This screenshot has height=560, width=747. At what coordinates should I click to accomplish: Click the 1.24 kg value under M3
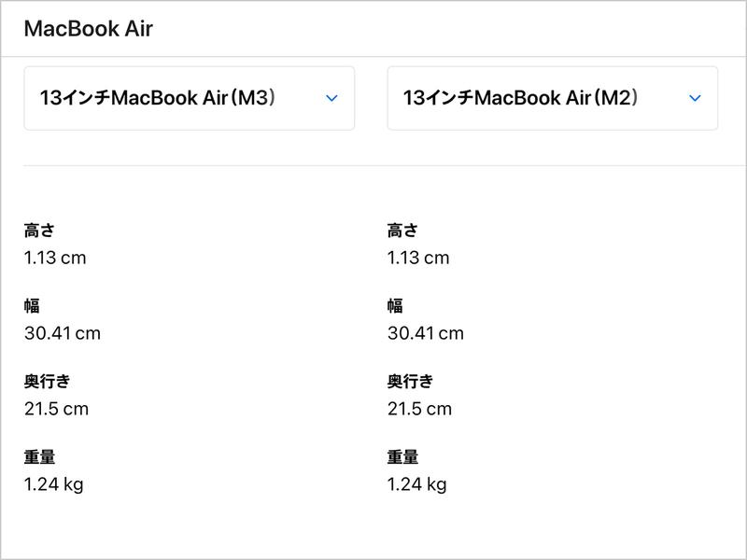[54, 484]
